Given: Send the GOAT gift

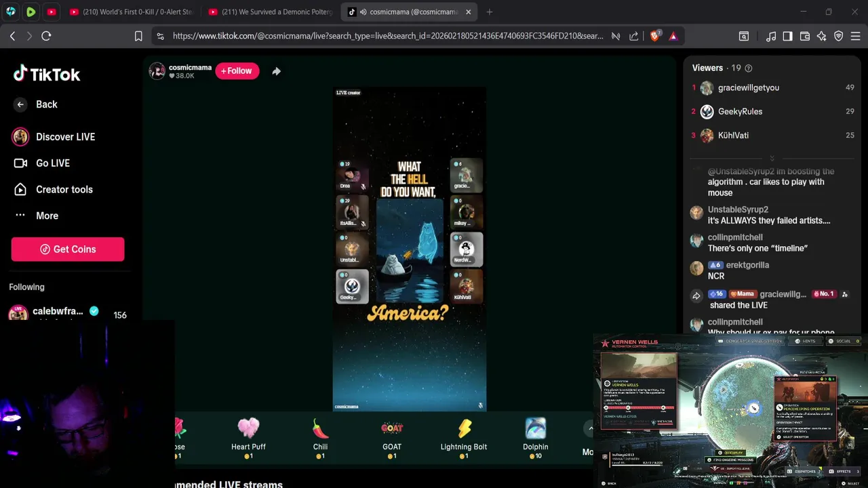Looking at the screenshot, I should coord(392,438).
